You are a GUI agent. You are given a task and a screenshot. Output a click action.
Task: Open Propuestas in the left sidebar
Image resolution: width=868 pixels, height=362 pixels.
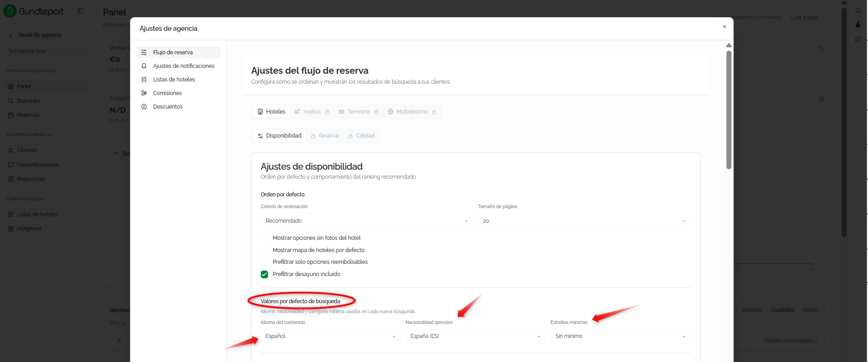tap(45, 179)
